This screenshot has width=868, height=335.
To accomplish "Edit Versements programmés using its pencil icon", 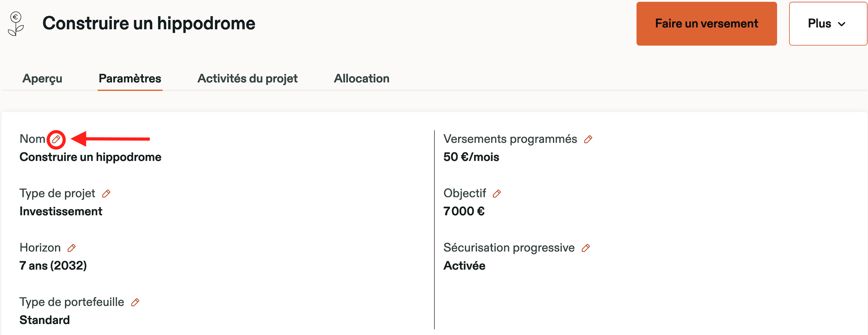I will pyautogui.click(x=588, y=139).
